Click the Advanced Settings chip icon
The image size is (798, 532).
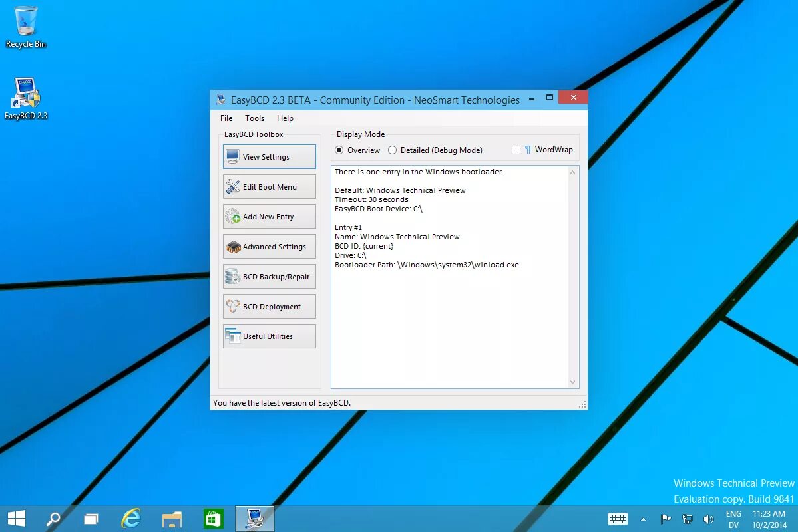(233, 247)
